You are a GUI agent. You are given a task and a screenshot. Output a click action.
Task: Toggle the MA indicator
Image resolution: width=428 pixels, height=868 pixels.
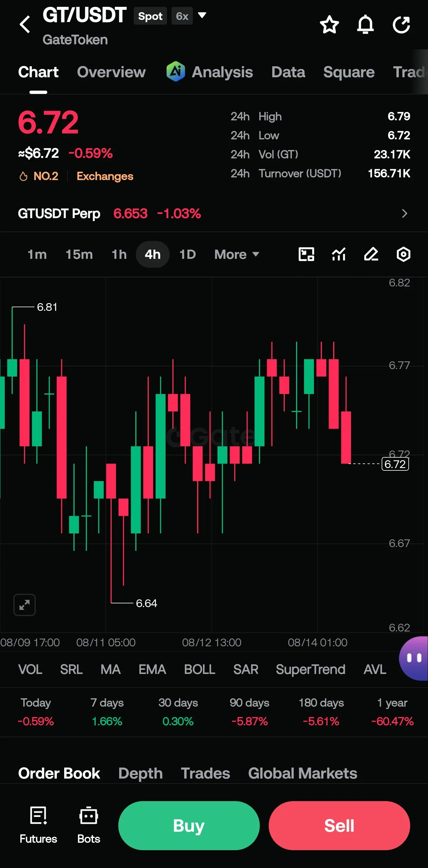111,669
